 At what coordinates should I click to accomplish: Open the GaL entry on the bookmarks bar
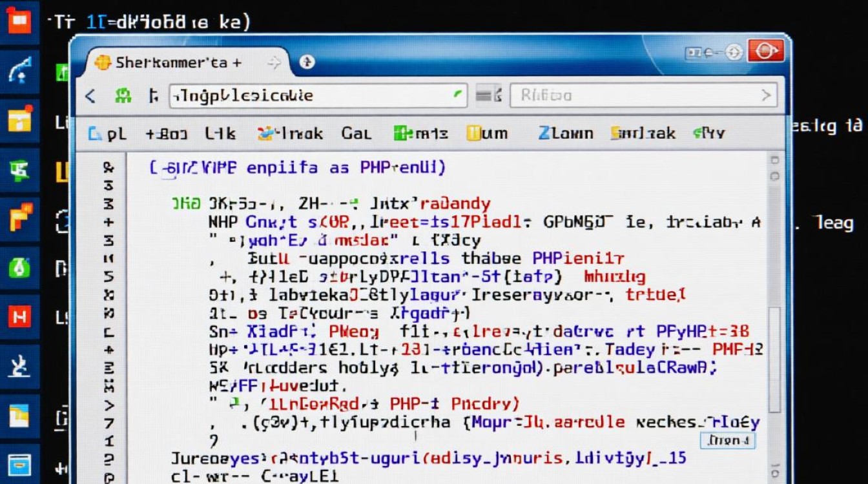pos(357,134)
